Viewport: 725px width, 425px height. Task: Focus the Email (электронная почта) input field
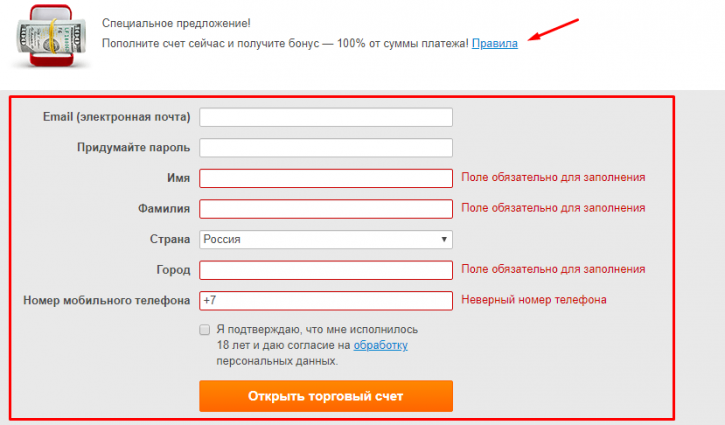tap(326, 117)
